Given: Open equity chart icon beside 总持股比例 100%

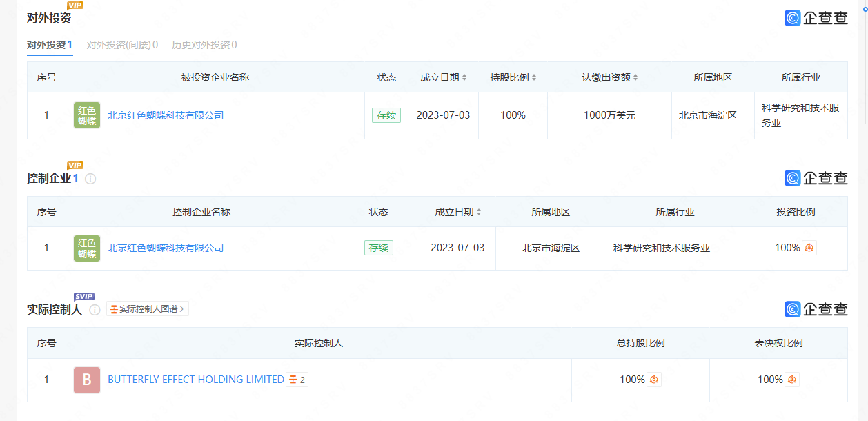Looking at the screenshot, I should click(654, 380).
